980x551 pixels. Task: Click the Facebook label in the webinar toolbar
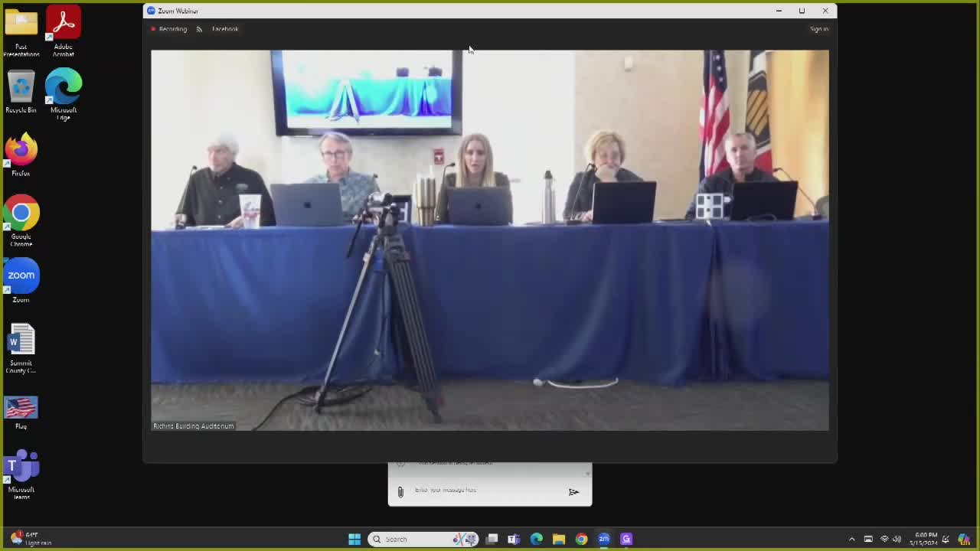[x=224, y=28]
